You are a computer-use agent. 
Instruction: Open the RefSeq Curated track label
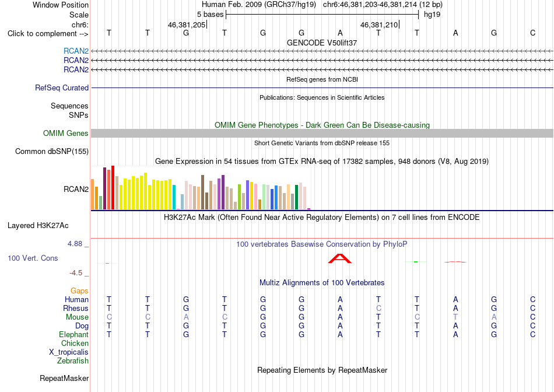62,87
